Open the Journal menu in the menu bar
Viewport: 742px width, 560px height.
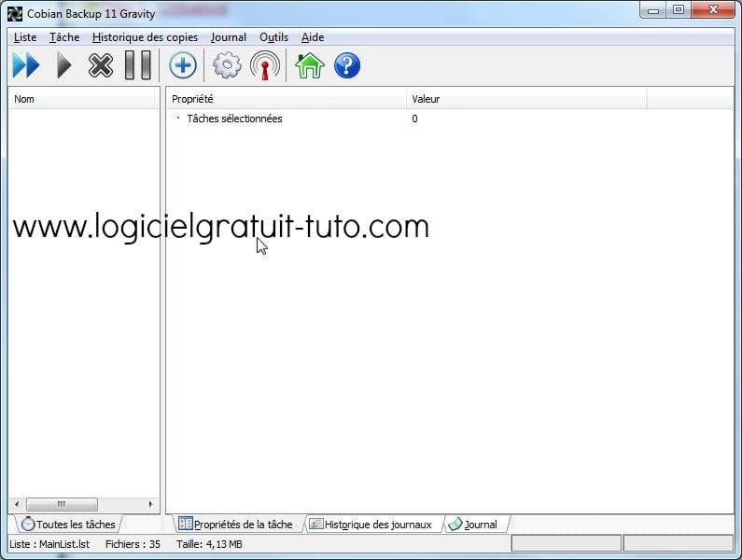tap(229, 37)
